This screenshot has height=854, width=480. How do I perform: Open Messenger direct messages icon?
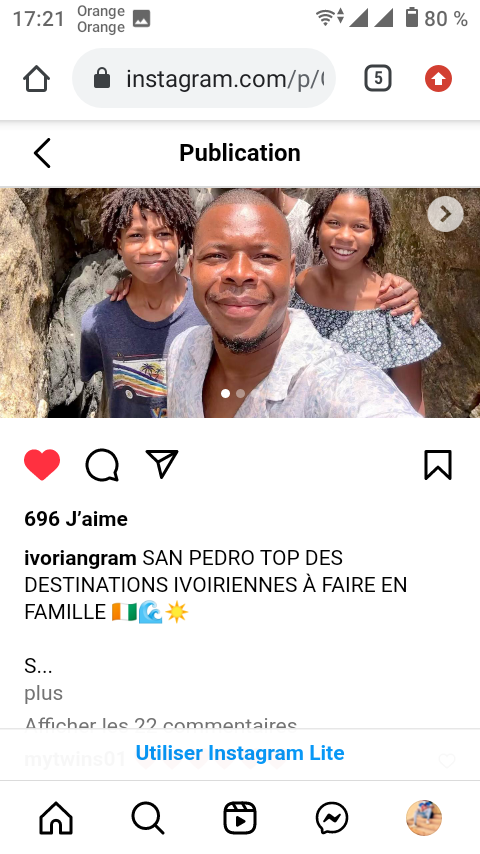[x=332, y=818]
